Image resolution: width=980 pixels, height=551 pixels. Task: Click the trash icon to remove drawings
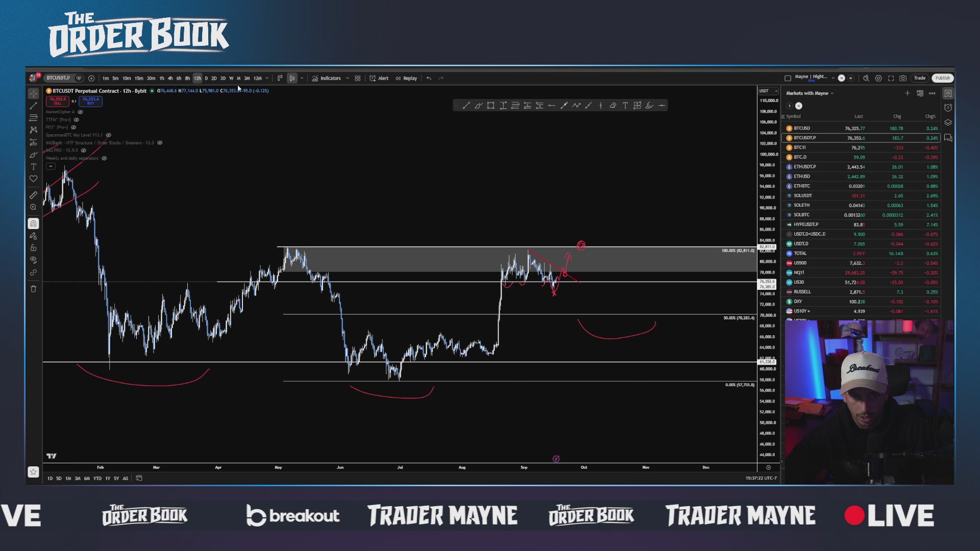tap(33, 289)
